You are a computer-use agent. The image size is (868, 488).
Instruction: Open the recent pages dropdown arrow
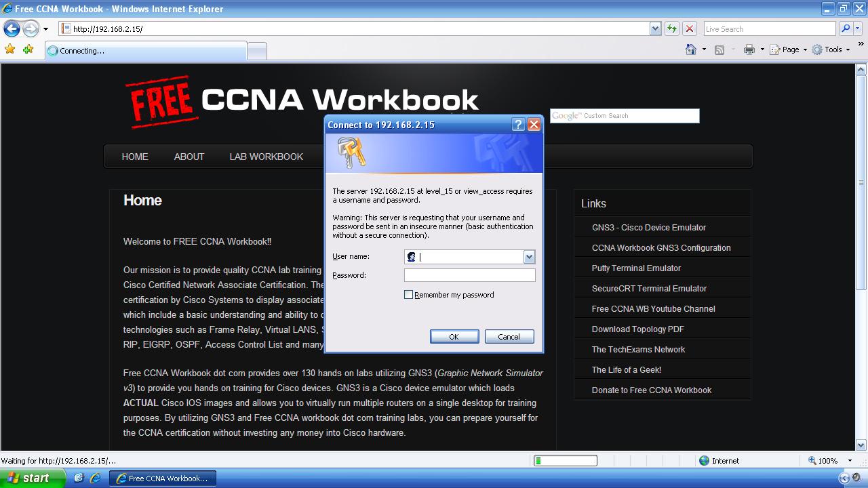pos(45,29)
